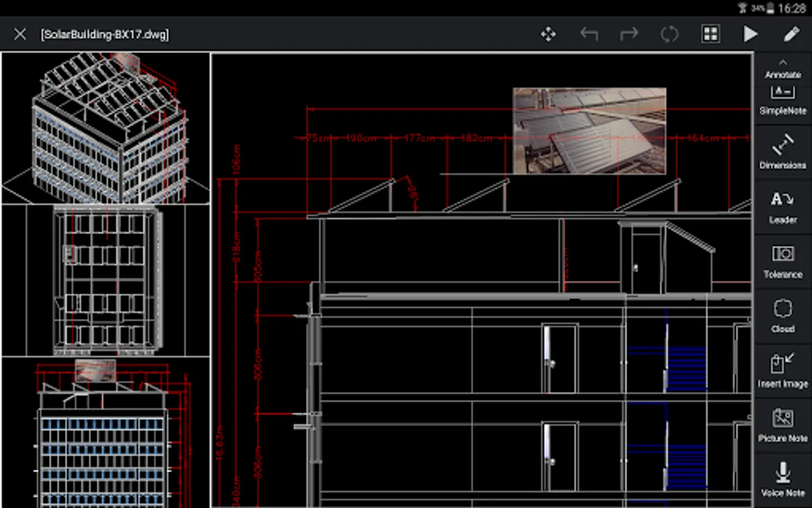The image size is (812, 508).
Task: Click the undo arrow
Action: (589, 34)
